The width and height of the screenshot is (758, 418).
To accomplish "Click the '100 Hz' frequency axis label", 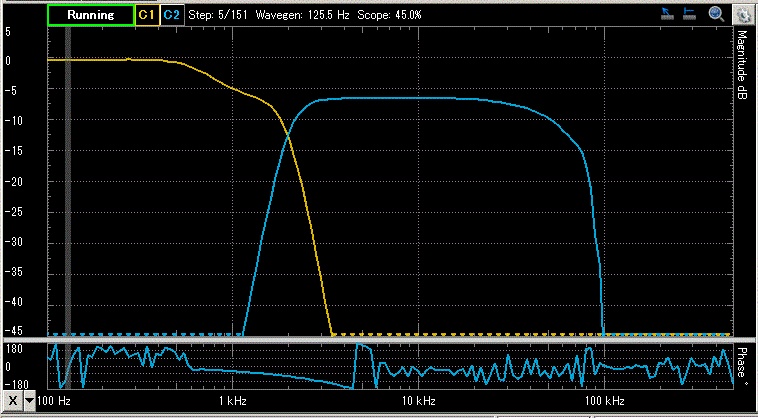I will click(56, 401).
